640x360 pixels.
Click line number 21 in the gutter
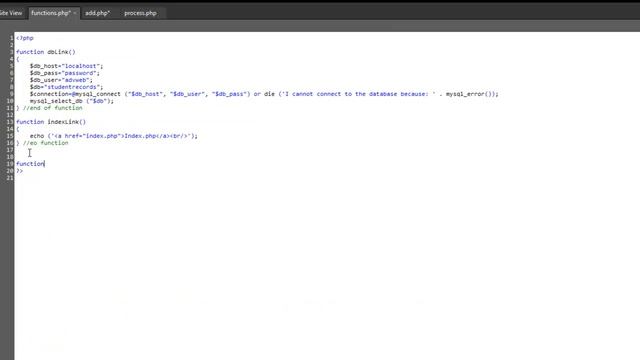pyautogui.click(x=10, y=178)
